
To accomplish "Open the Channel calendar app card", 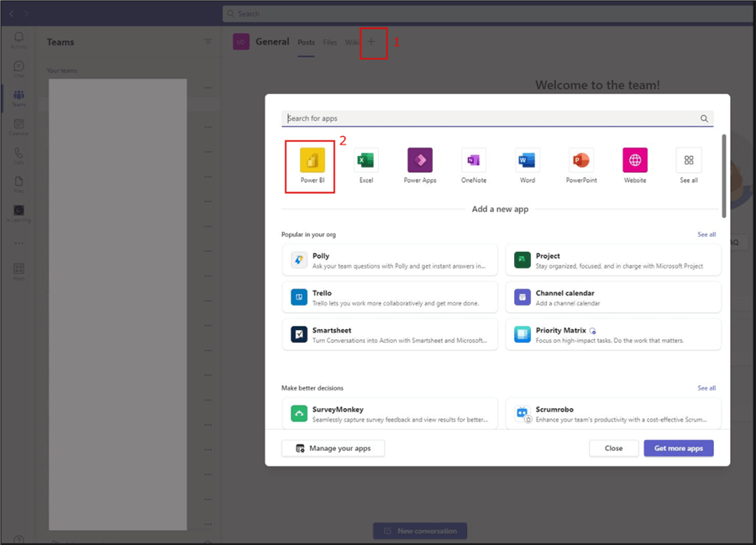I will (613, 297).
